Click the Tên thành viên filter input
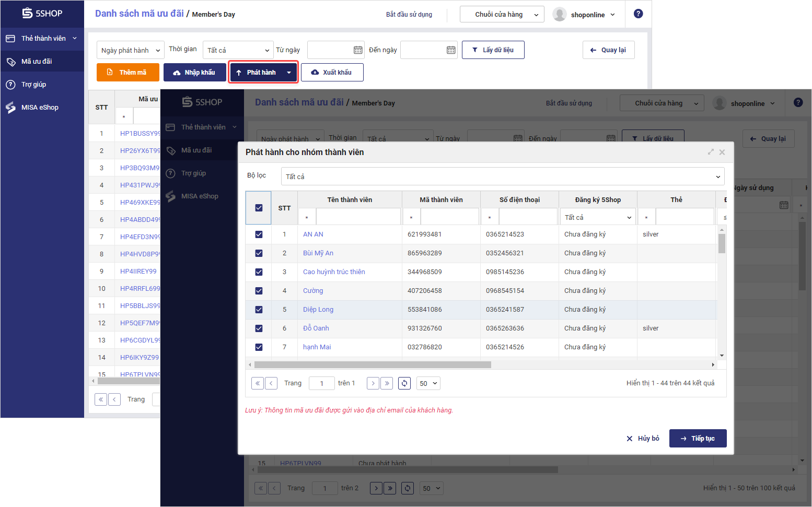Image resolution: width=812 pixels, height=507 pixels. coord(358,217)
